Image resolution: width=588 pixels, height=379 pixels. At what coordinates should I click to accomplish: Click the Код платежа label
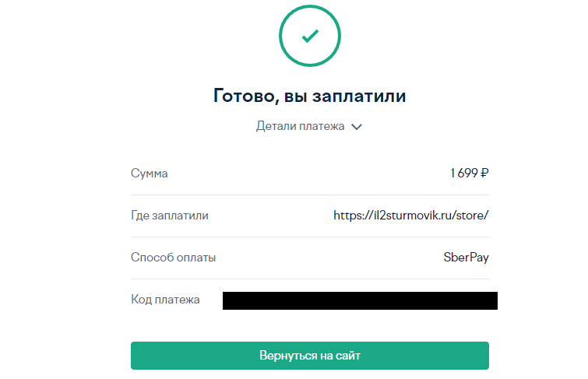click(x=165, y=300)
